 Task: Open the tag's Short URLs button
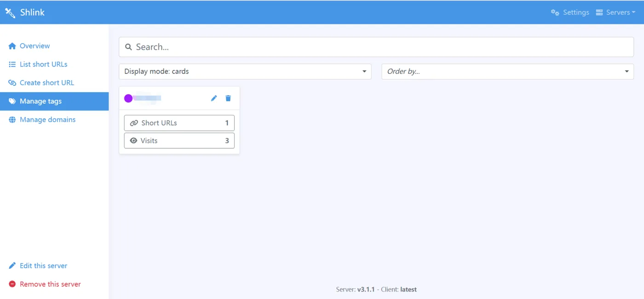179,123
